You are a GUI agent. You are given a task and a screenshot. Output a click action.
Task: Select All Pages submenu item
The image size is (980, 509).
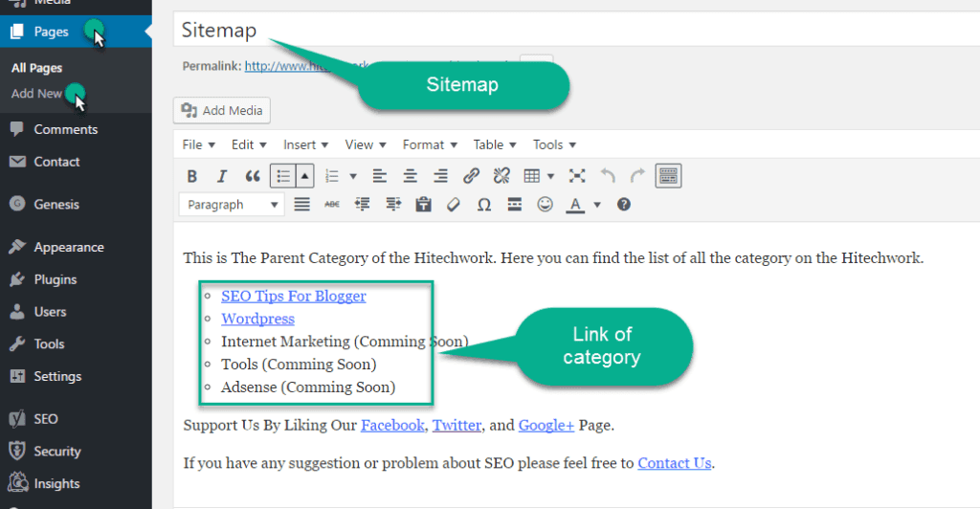[x=37, y=68]
